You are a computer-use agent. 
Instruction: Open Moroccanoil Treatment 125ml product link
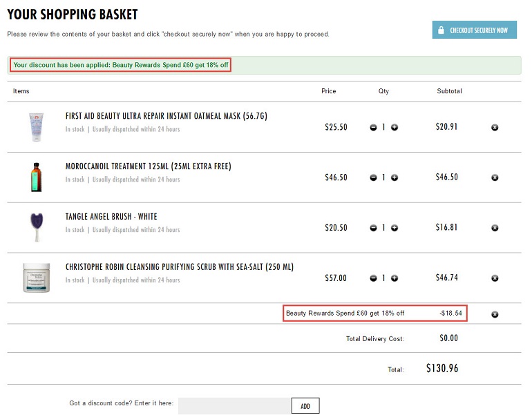click(149, 166)
